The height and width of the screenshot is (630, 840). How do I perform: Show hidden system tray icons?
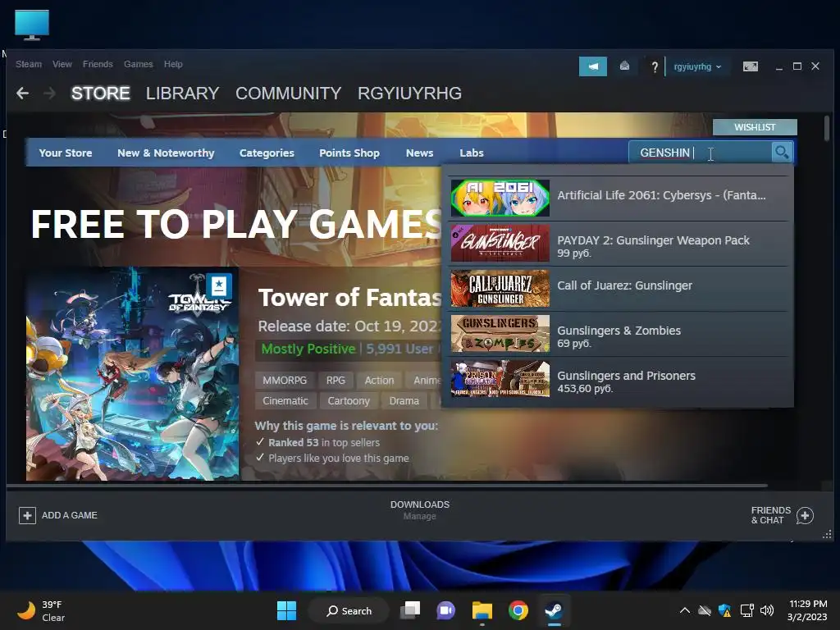[x=685, y=610]
